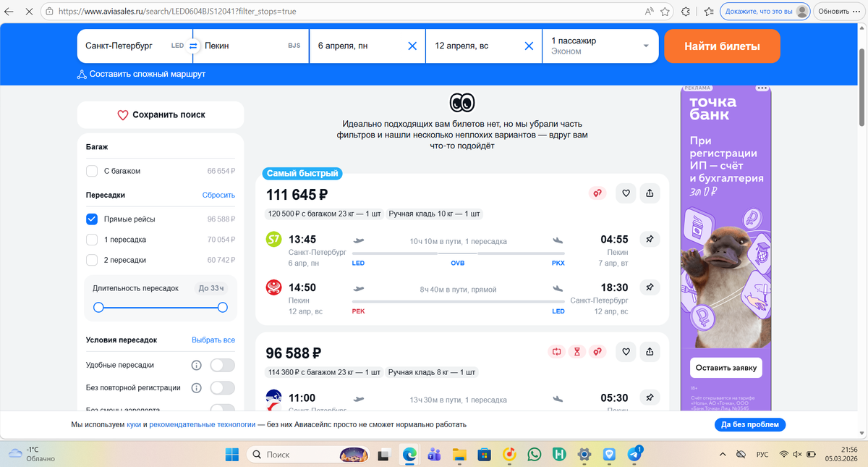Share the 96 588 ₽ ticket

coord(650,352)
